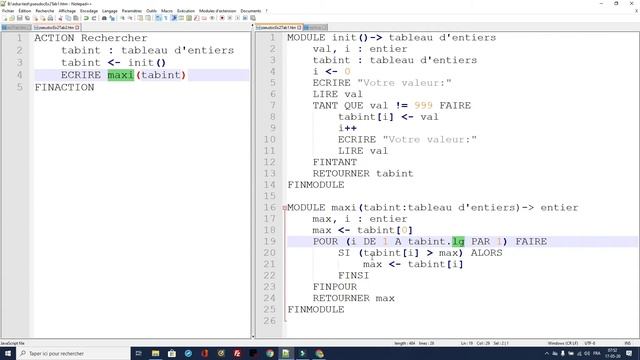Open the Langage menu
Screen dimensions: 640x360
coord(109,11)
